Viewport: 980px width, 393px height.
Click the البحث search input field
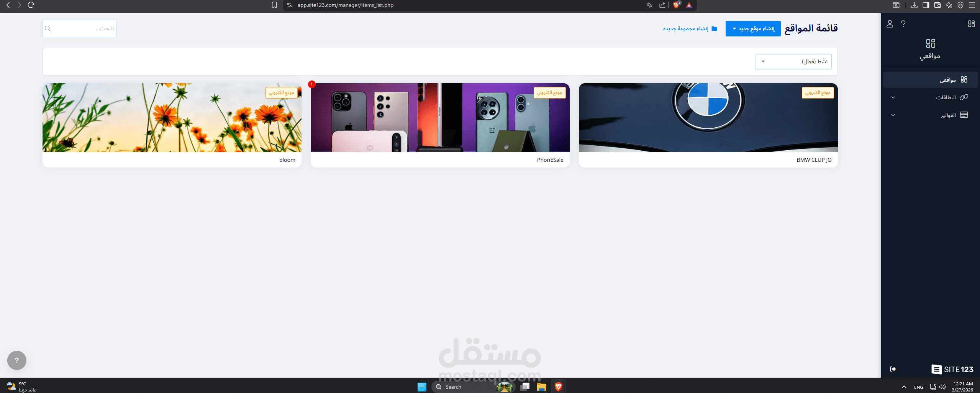click(x=79, y=29)
